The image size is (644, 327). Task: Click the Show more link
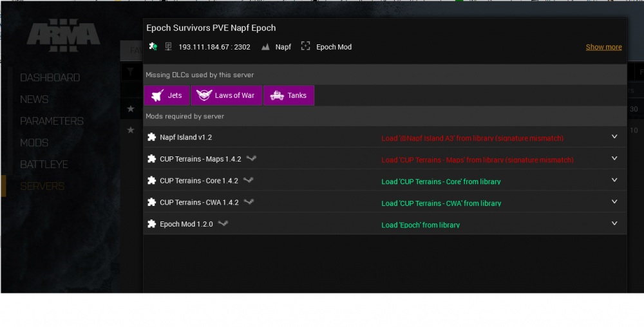[x=603, y=47]
